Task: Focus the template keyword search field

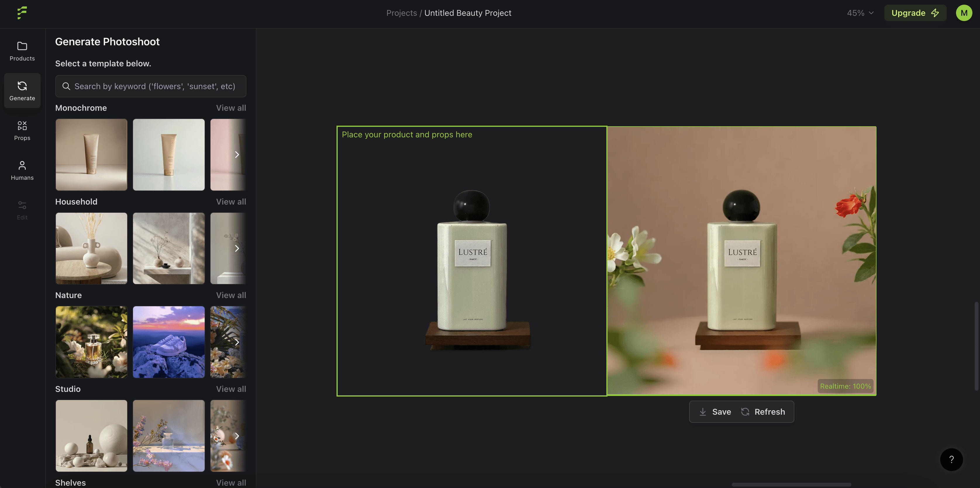Action: [151, 86]
